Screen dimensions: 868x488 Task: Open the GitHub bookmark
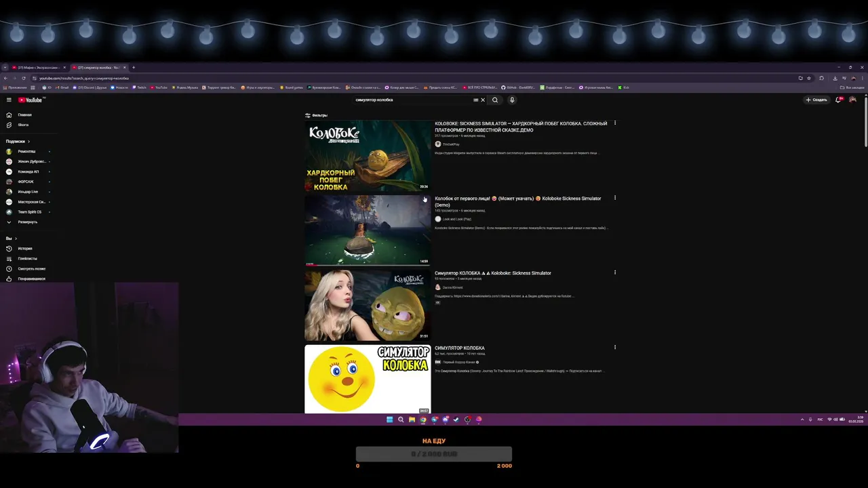518,87
